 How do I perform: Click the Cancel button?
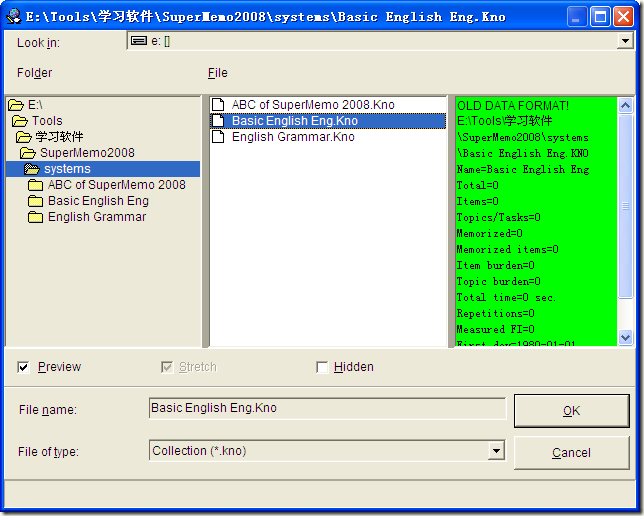tap(571, 453)
